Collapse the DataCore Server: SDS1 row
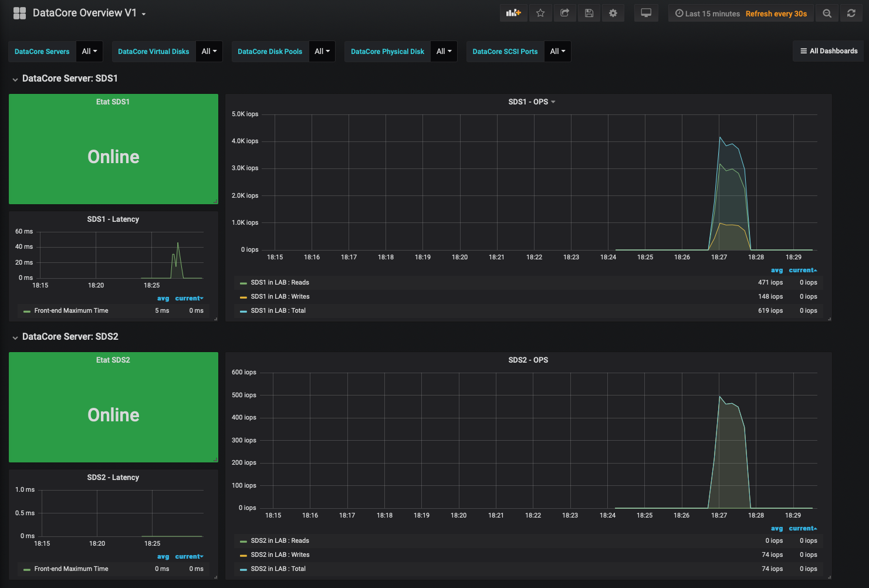This screenshot has height=588, width=869. (x=69, y=79)
